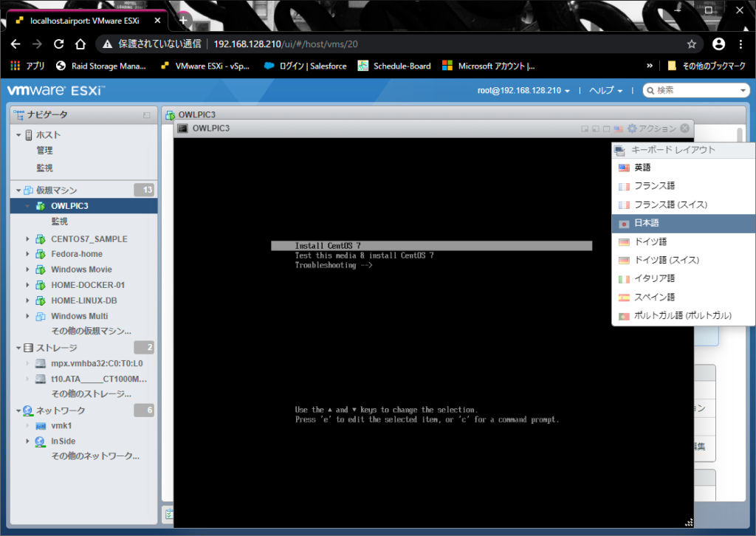Open the Schedule-Board bookmark
Image resolution: width=756 pixels, height=536 pixels.
(x=394, y=66)
